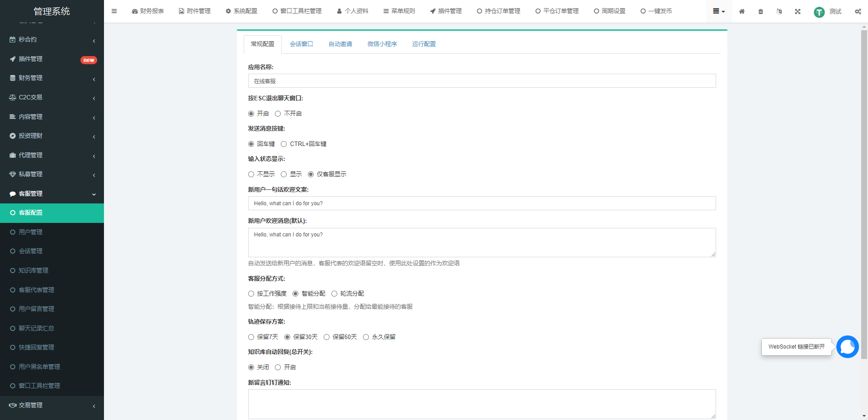
Task: Click the 代理管理 briefcase icon in sidebar
Action: (13, 156)
